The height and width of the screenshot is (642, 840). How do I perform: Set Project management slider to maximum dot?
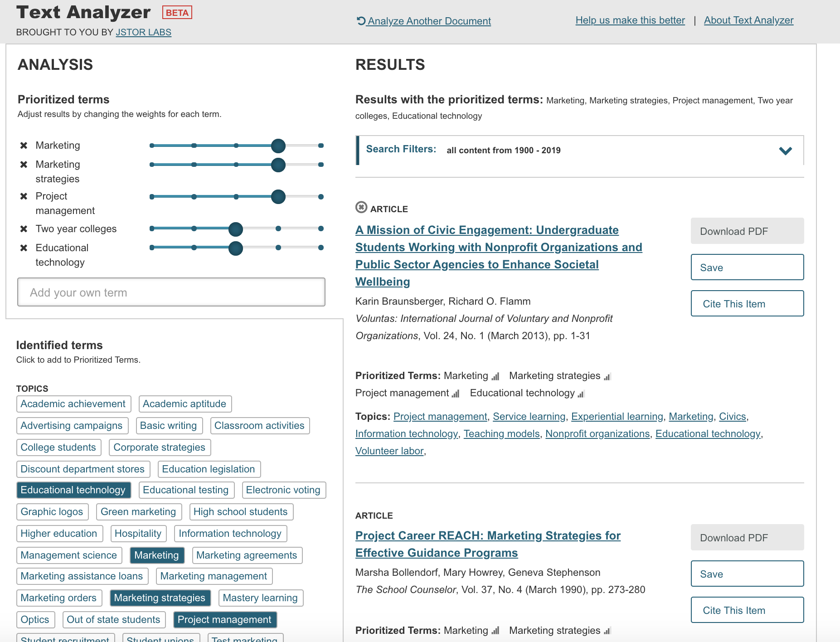point(321,197)
